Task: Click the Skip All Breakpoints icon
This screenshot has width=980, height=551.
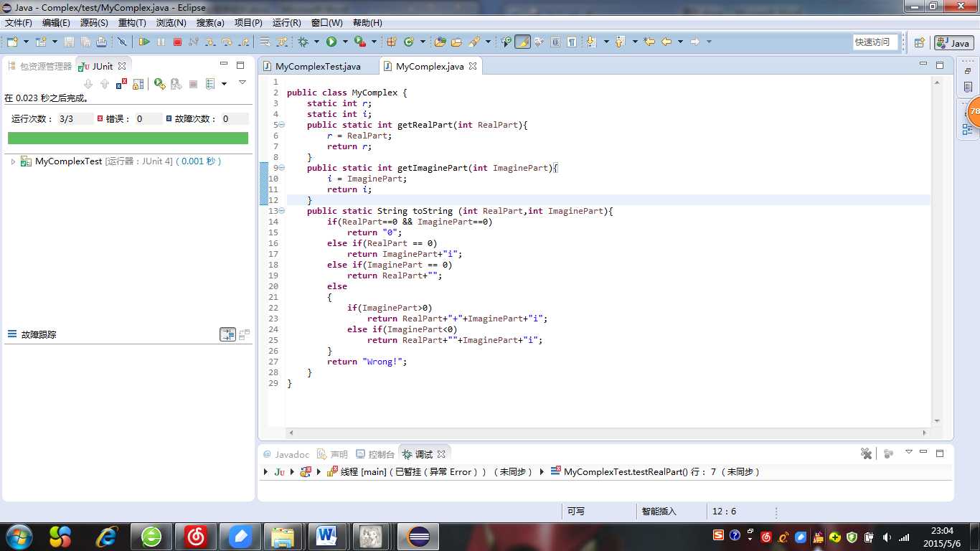Action: 122,42
